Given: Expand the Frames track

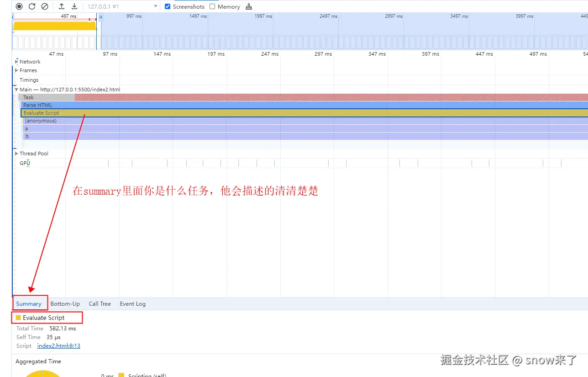Looking at the screenshot, I should click(17, 70).
